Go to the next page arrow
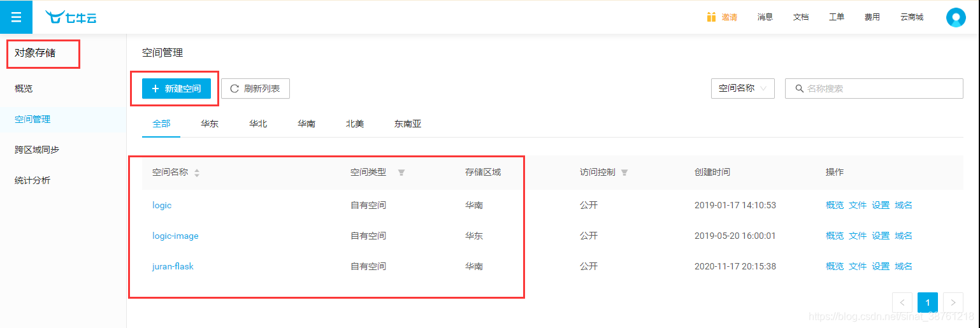This screenshot has width=980, height=328. 953,303
